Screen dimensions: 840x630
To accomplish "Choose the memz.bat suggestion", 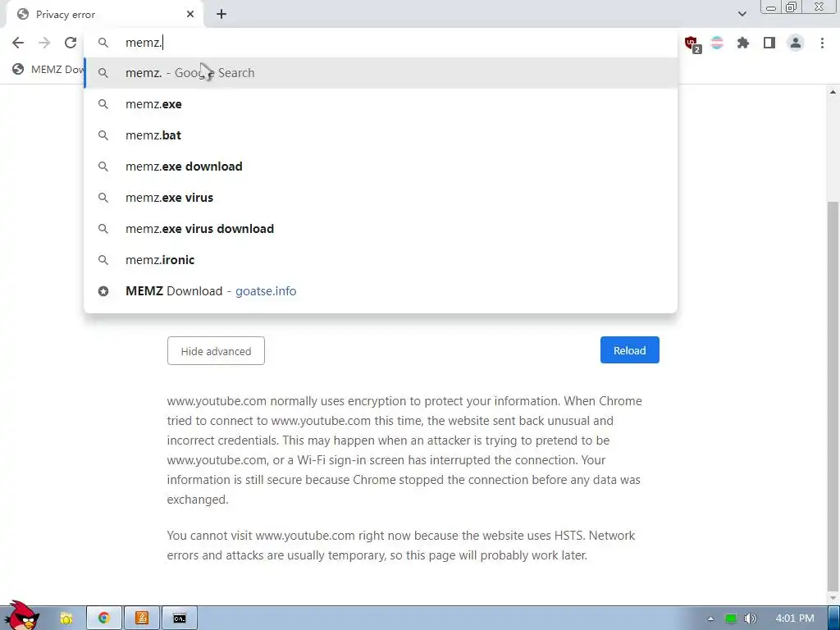I will [381, 135].
